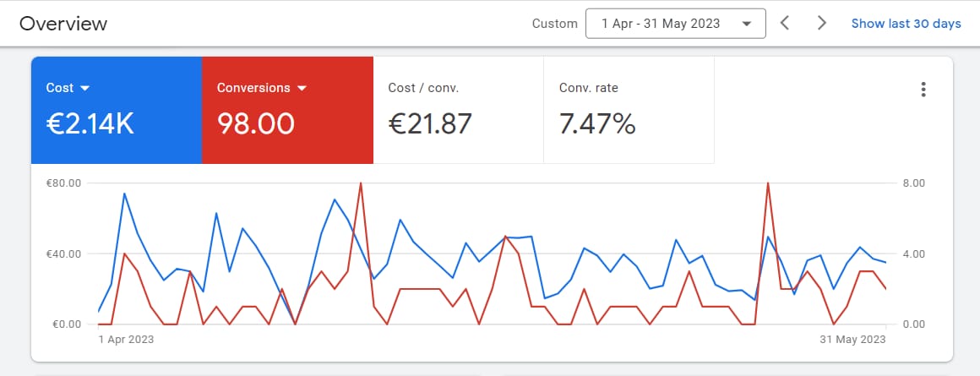Go to the previous date period arrow
980x376 pixels.
click(x=785, y=24)
